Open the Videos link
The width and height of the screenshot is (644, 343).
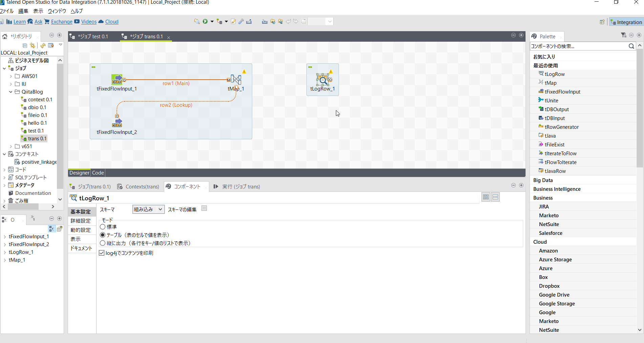[89, 22]
